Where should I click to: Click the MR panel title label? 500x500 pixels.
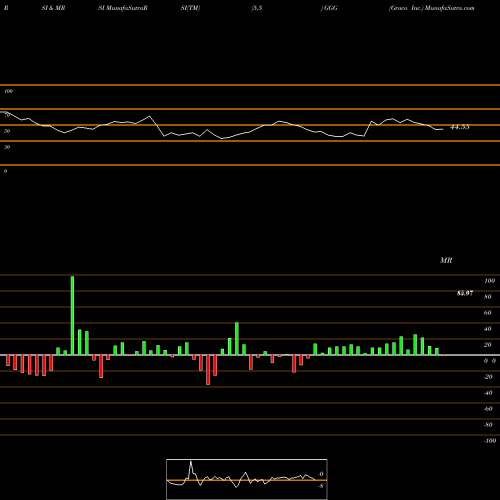click(446, 260)
